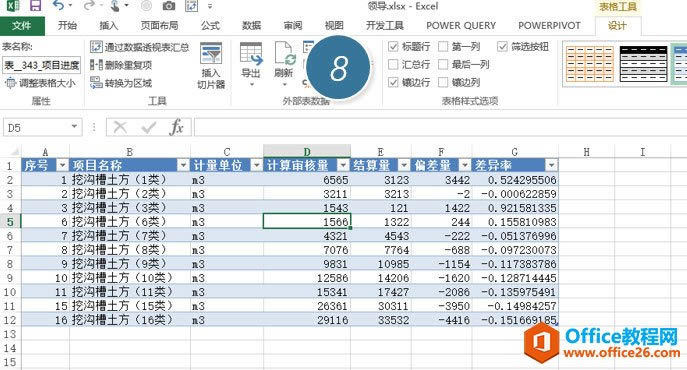Screen dimensions: 687x370
Task: Click cell with value -4416
Action: tap(442, 320)
